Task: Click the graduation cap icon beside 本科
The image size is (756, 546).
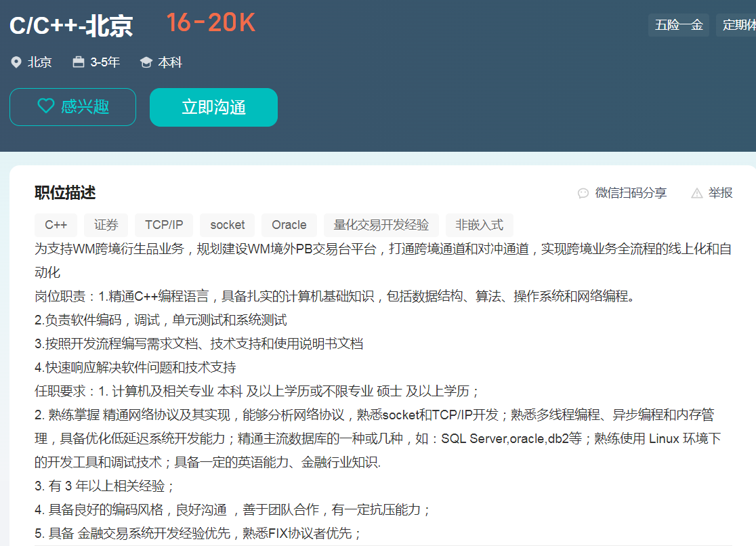Action: 146,62
